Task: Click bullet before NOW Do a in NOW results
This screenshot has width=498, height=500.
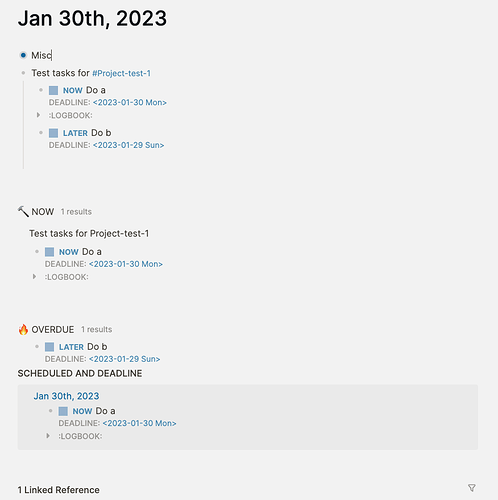Action: 37,252
